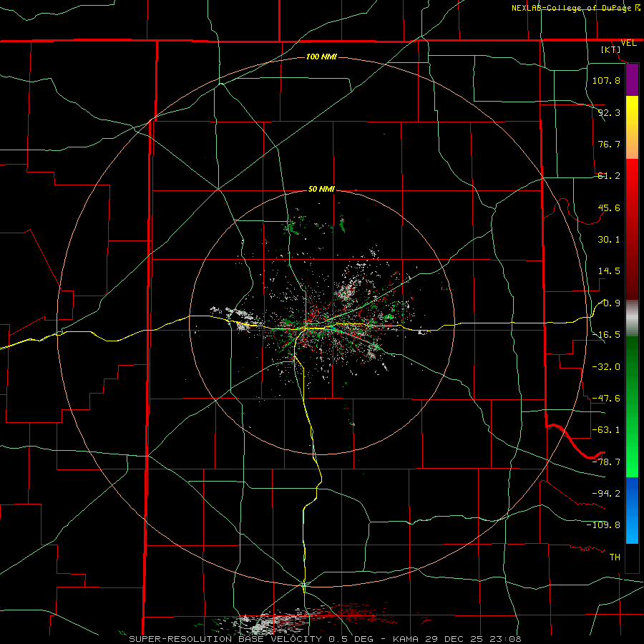Click the green segment of velocity color bar
Screen dimensions: 644x644
coord(632,406)
